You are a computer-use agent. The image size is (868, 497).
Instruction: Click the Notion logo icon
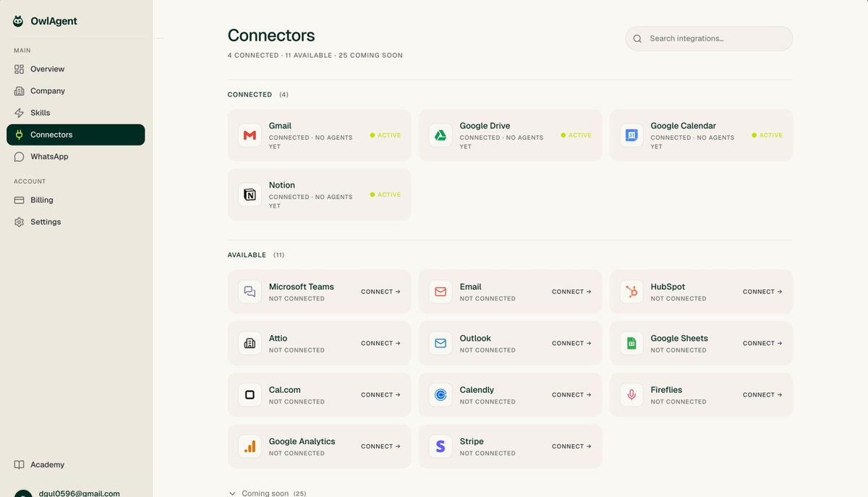click(x=250, y=195)
